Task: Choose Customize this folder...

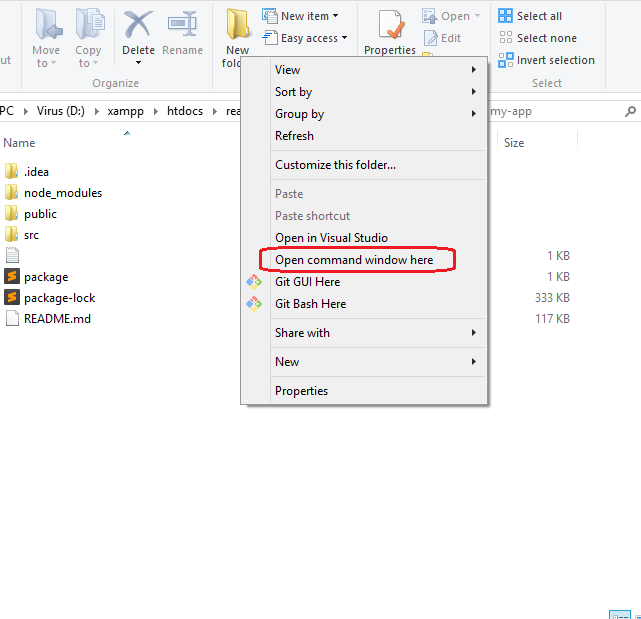Action: pos(364,165)
